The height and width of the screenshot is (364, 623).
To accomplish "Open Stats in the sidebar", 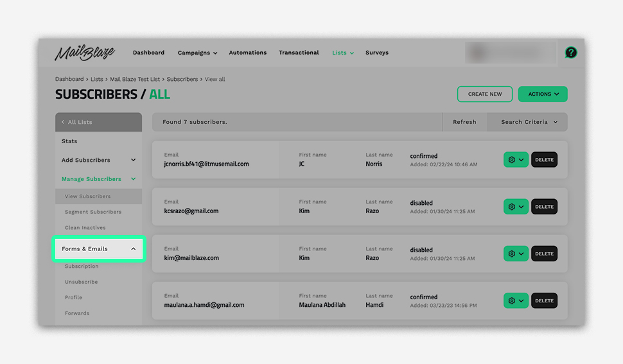I will (x=98, y=141).
